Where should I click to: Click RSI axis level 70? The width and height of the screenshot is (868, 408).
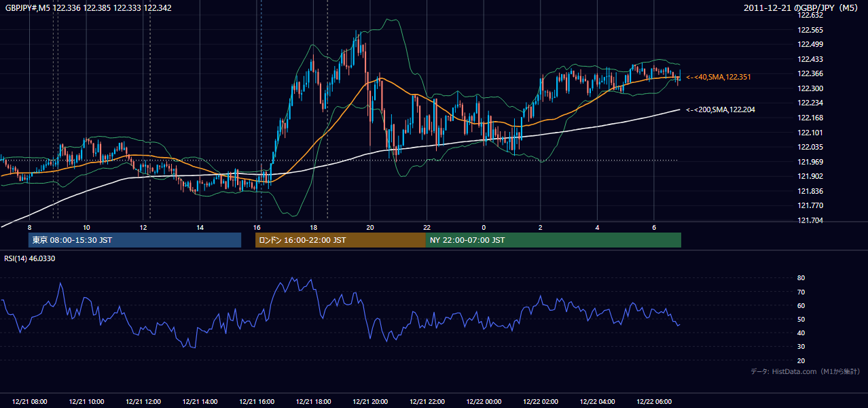coord(801,292)
